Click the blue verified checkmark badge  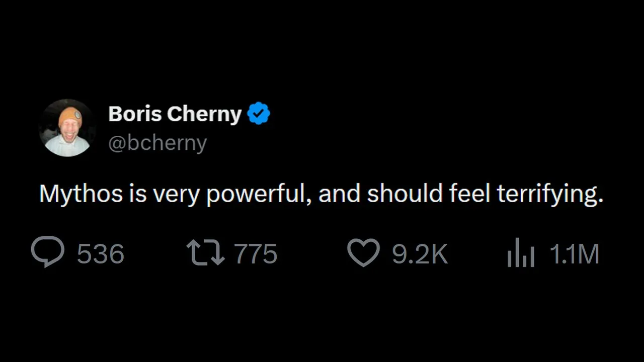tap(259, 114)
